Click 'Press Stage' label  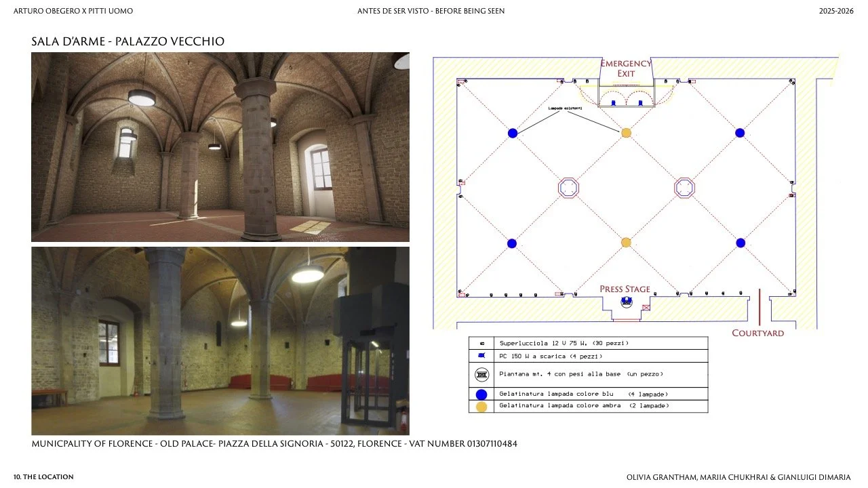tap(625, 289)
